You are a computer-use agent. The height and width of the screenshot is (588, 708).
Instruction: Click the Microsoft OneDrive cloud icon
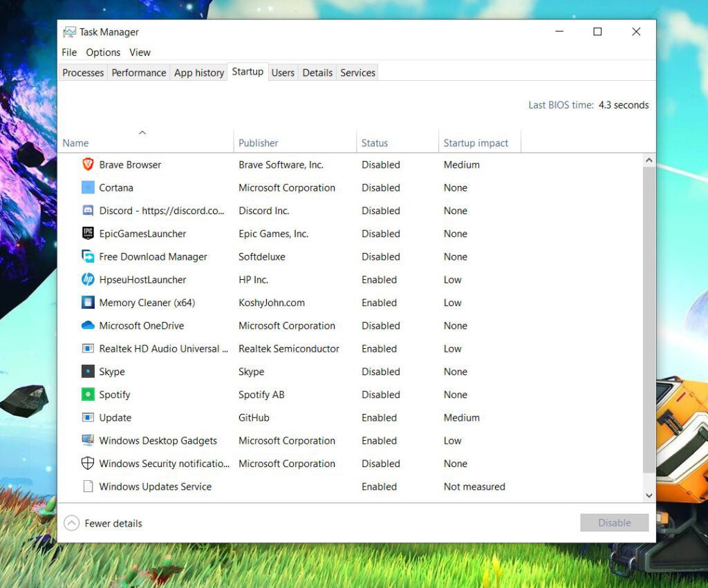[88, 326]
